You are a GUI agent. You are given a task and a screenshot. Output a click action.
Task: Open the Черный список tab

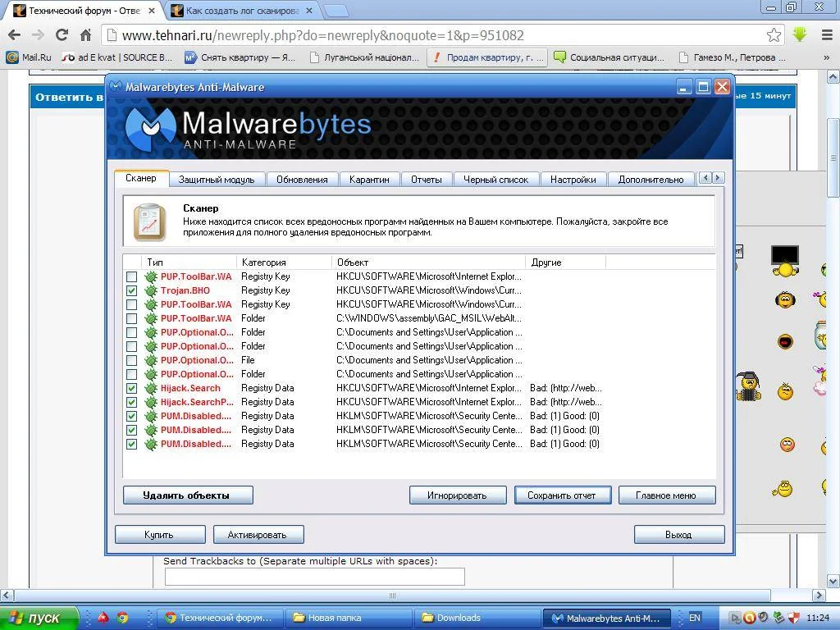coord(495,180)
